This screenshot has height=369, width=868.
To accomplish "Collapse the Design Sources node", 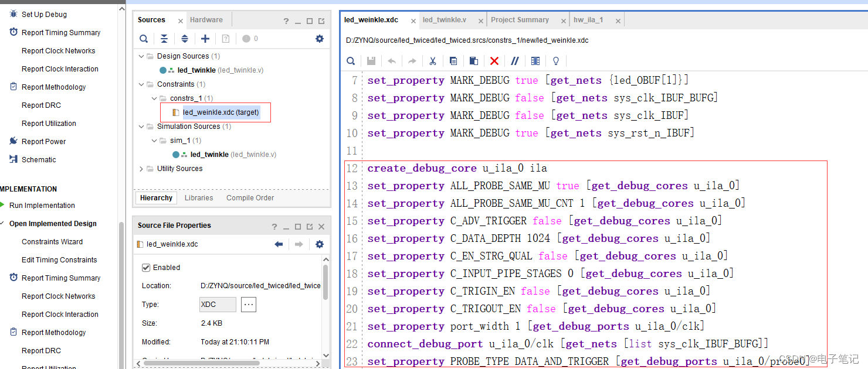I will pyautogui.click(x=141, y=56).
